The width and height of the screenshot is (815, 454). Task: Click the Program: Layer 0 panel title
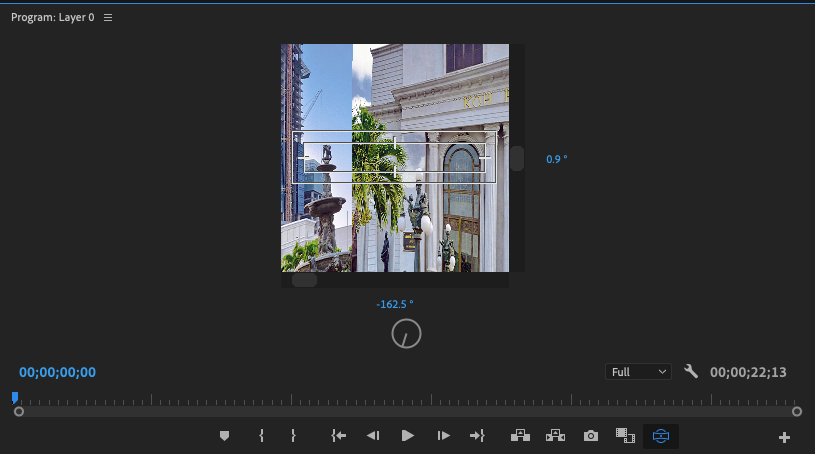(52, 18)
